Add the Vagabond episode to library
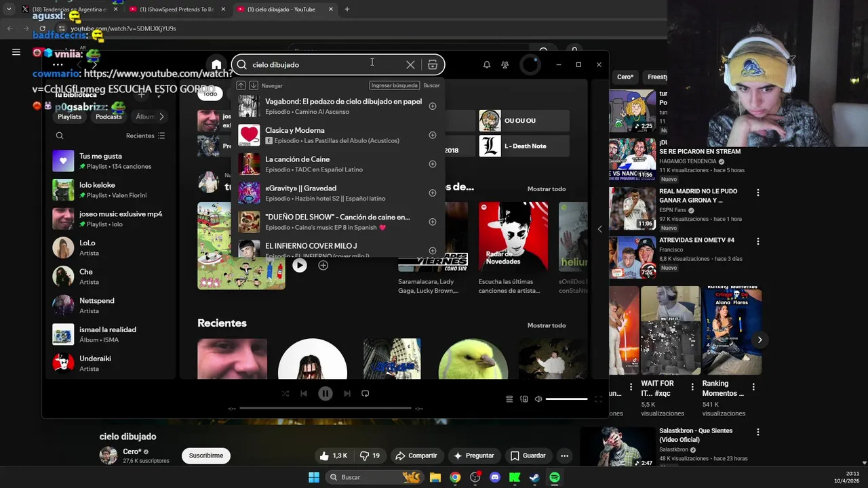 click(433, 106)
